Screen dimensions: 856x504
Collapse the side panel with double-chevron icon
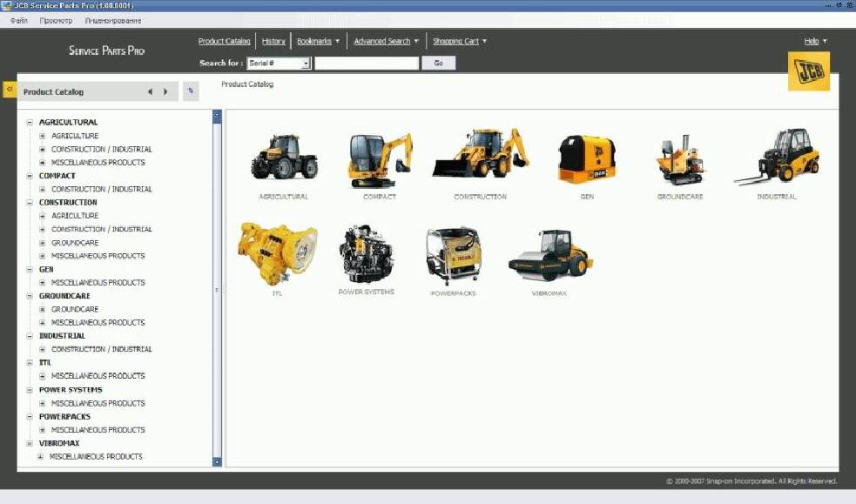point(10,89)
